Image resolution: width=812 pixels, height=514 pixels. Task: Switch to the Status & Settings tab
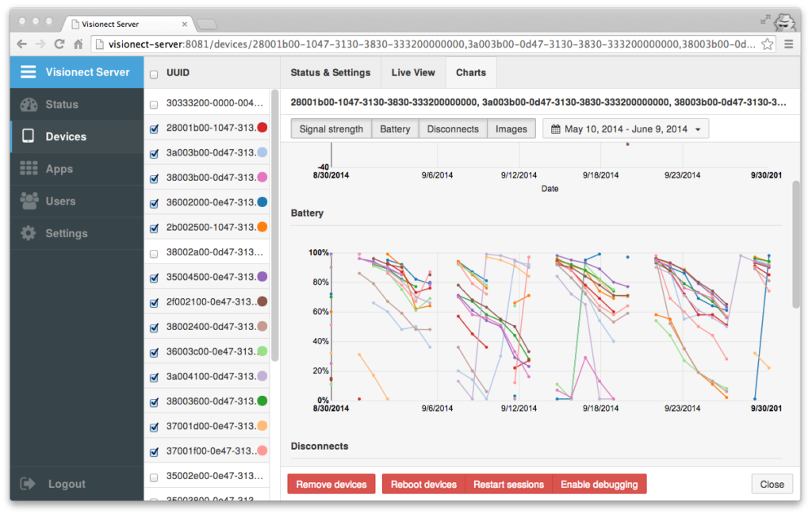pos(331,72)
